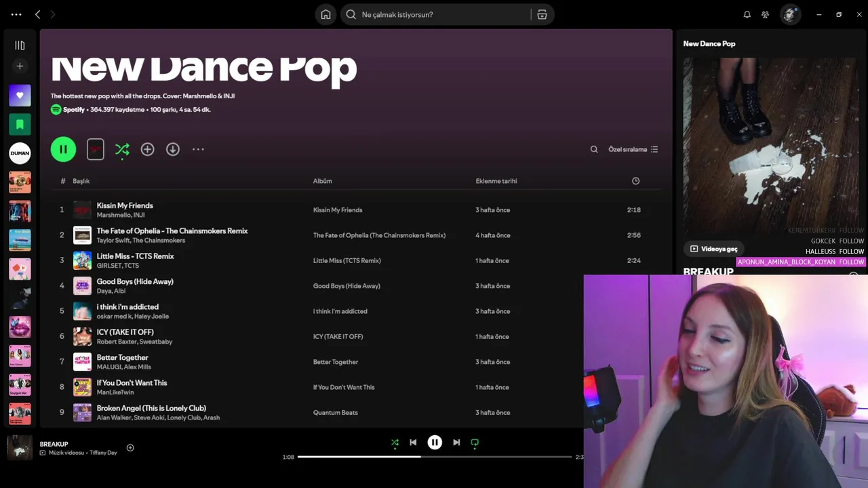The image size is (868, 488).
Task: Click 'Better Together' track title
Action: (x=122, y=357)
